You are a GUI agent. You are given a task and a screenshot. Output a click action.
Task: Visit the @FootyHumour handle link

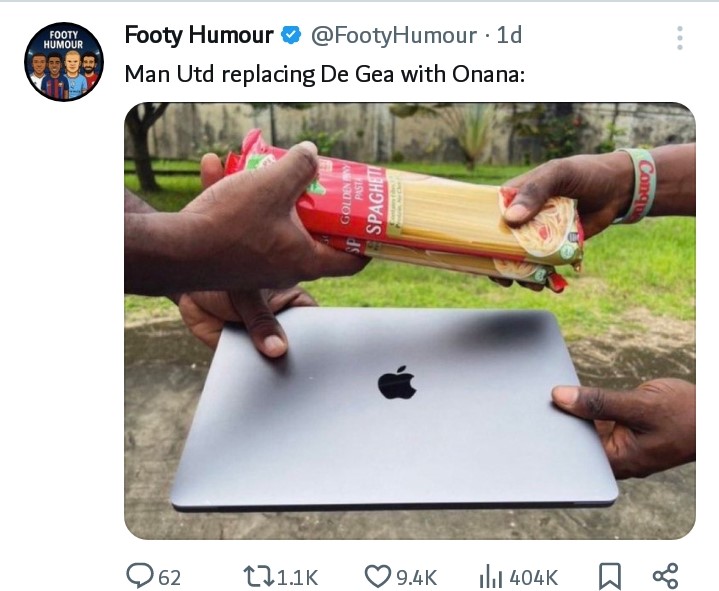(x=394, y=35)
